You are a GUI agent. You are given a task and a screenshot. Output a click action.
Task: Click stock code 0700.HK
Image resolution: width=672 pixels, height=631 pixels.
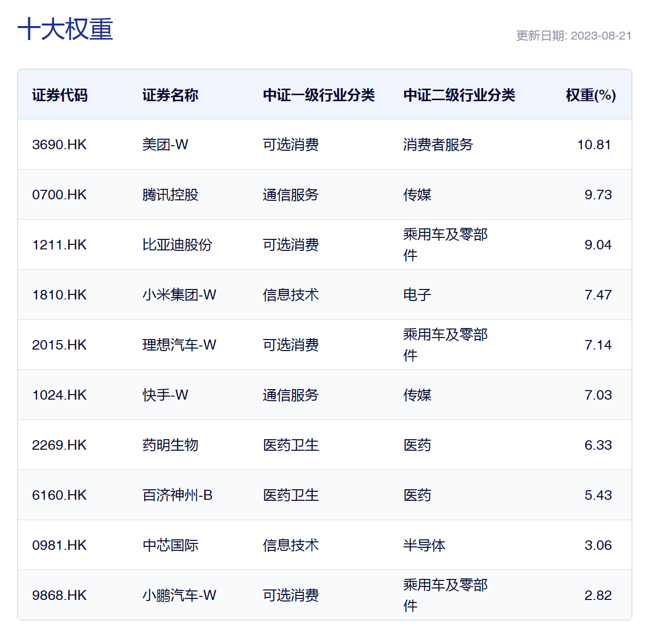tap(59, 195)
